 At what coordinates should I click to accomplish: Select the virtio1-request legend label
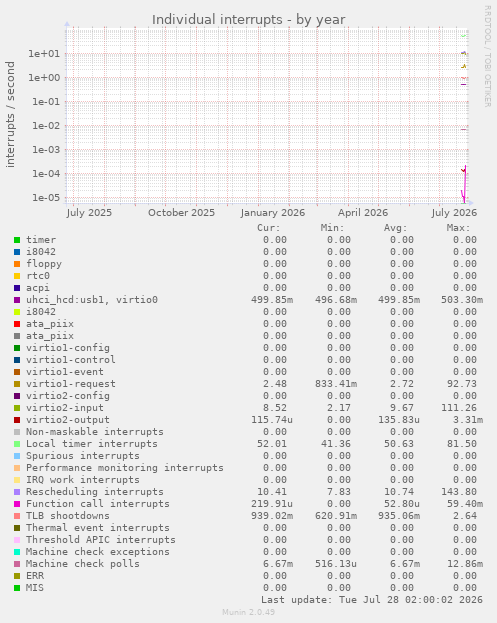(71, 384)
